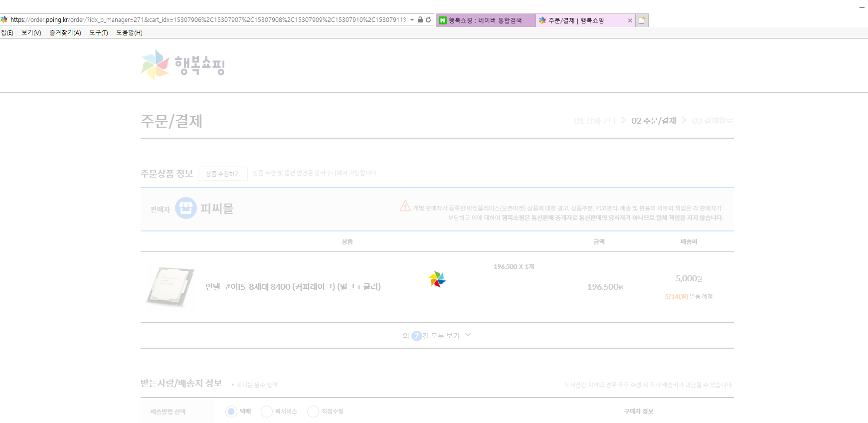868x423 pixels.
Task: Click the colorful pinwheel loading icon
Action: tap(437, 279)
